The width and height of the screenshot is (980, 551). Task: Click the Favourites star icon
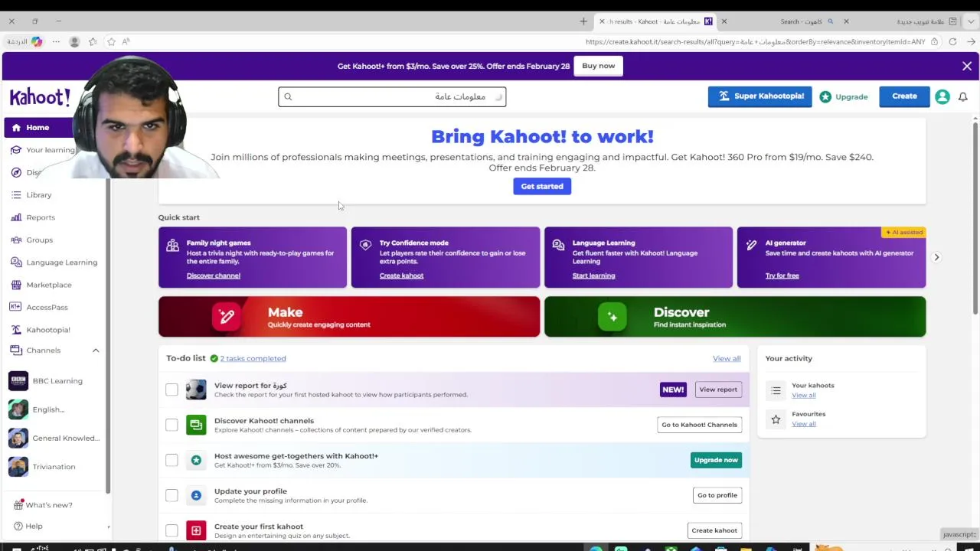[776, 419]
